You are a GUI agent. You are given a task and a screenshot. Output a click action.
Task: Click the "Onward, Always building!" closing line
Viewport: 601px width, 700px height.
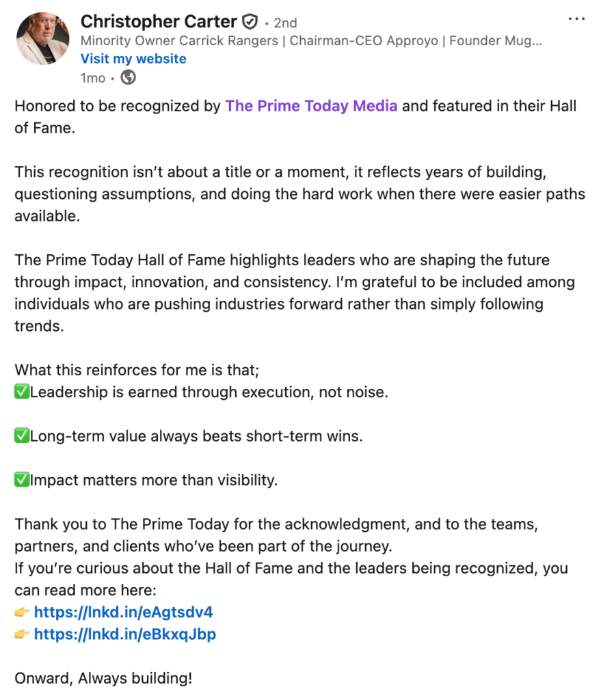point(103,679)
